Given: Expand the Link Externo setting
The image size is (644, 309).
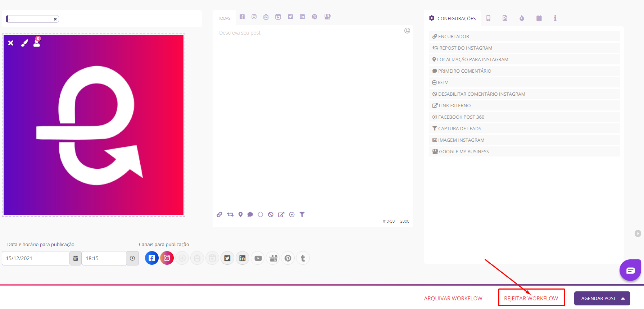Looking at the screenshot, I should click(x=524, y=105).
